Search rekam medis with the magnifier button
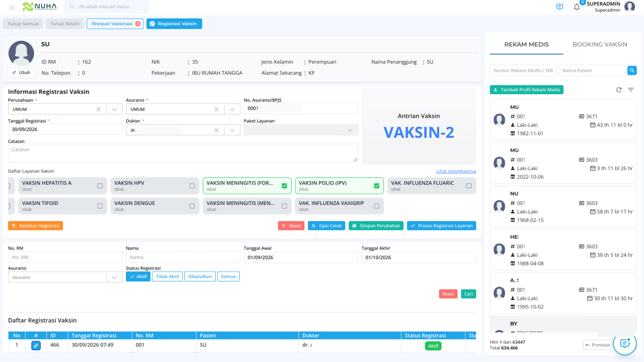Screen dimensions: 644x362 (632, 70)
